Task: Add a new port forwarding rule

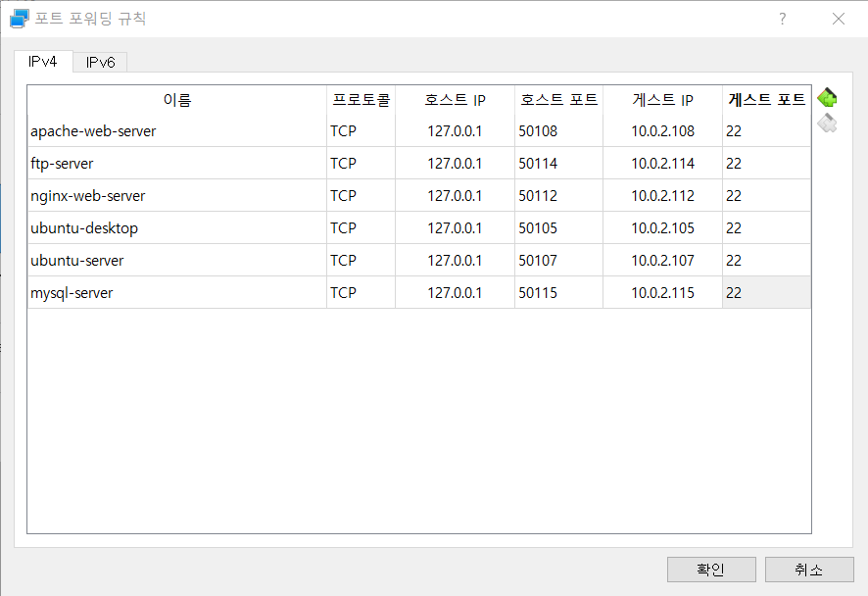Action: (827, 98)
